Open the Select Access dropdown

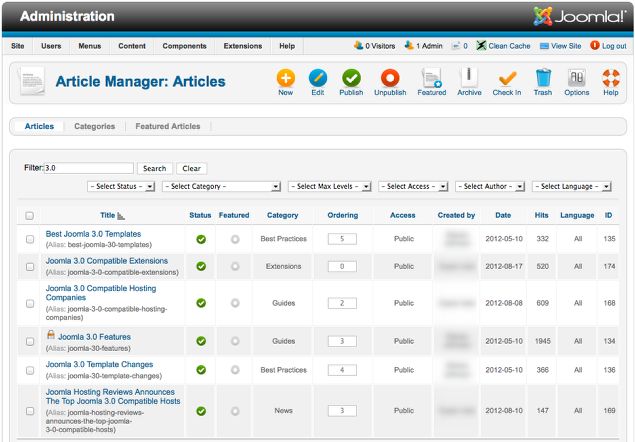[x=413, y=186]
